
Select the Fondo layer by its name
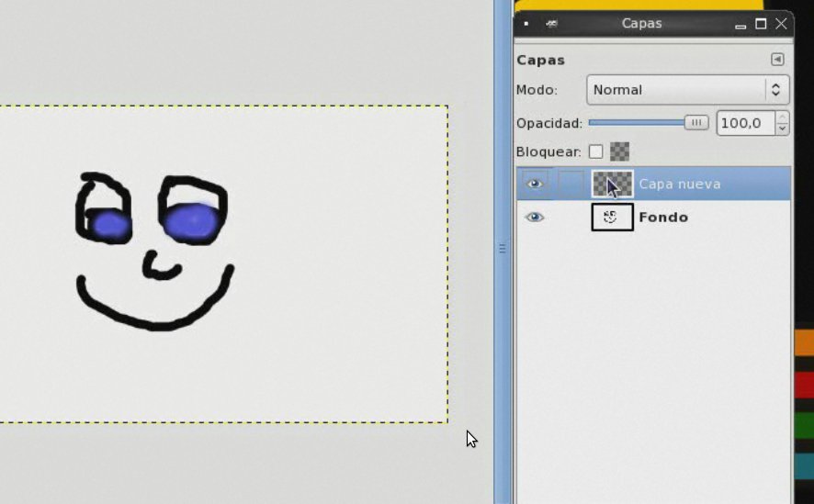[x=663, y=218]
